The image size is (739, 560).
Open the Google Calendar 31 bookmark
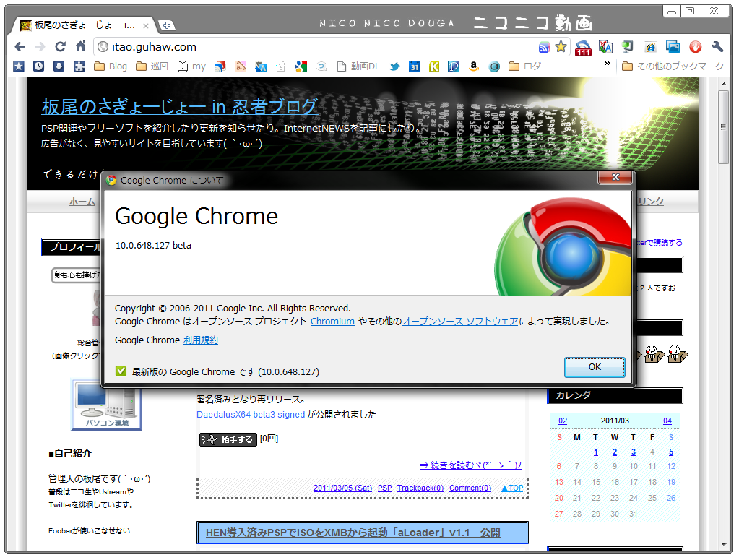[x=414, y=66]
